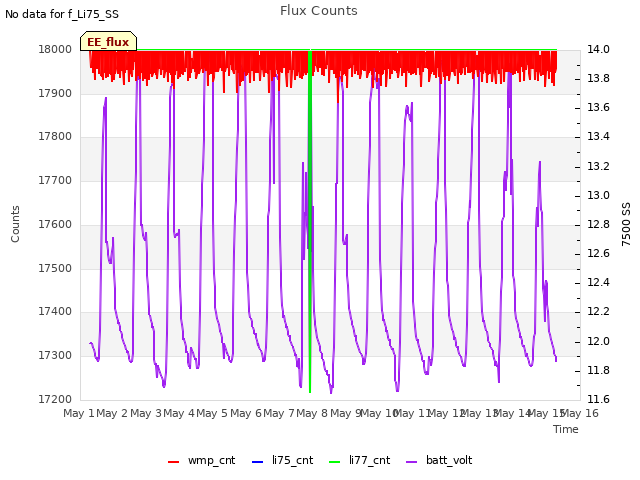The height and width of the screenshot is (480, 640).
Task: Click the 12.6 tick on right axis
Action: 598,253
